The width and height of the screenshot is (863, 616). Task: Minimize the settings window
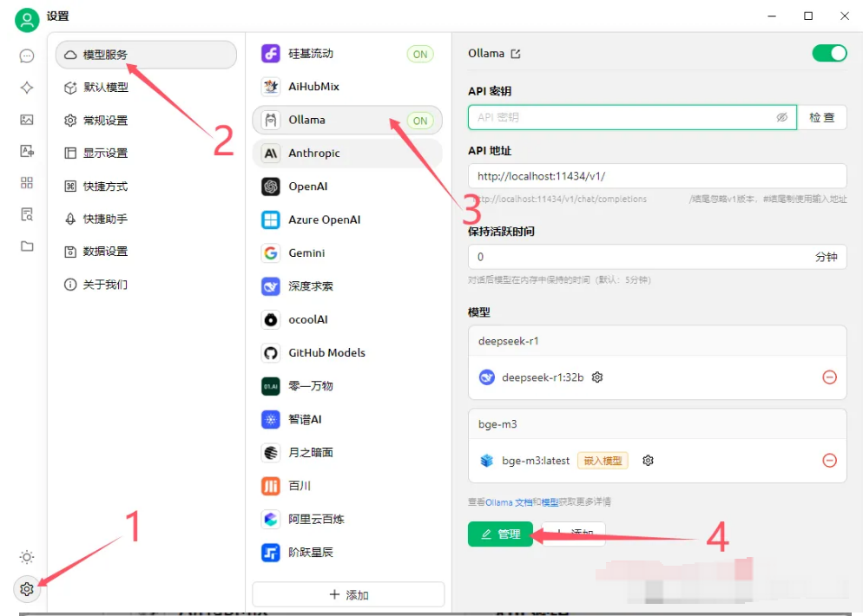tap(772, 16)
